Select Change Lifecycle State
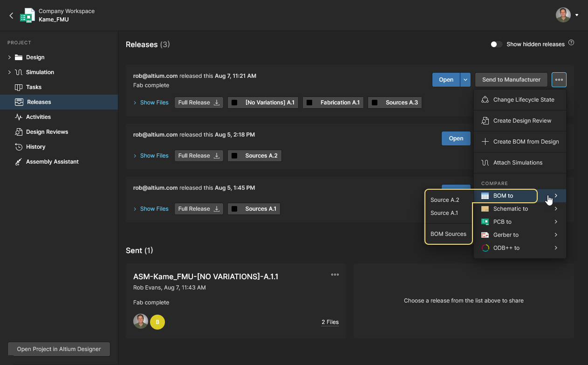This screenshot has width=588, height=365. pos(520,100)
